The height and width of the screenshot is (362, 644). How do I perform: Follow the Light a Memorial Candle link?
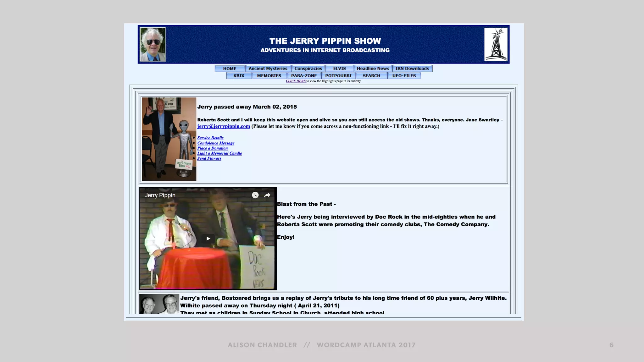pos(219,153)
